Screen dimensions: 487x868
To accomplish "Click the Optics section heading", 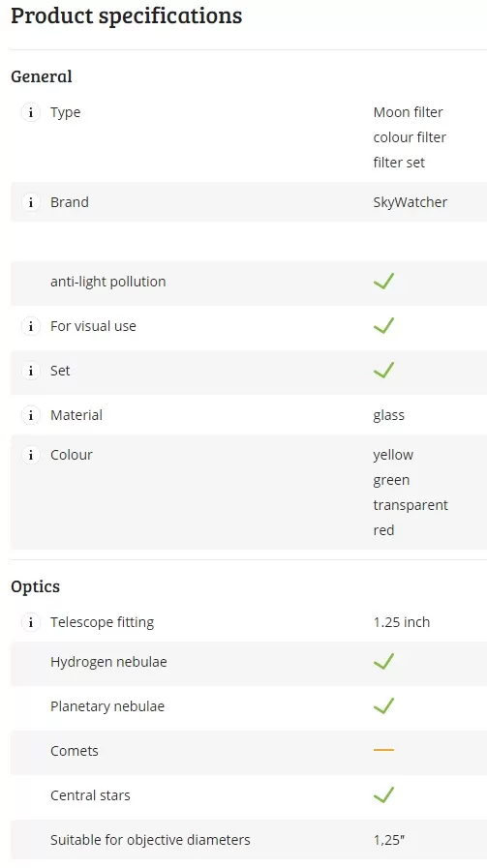I will click(36, 586).
